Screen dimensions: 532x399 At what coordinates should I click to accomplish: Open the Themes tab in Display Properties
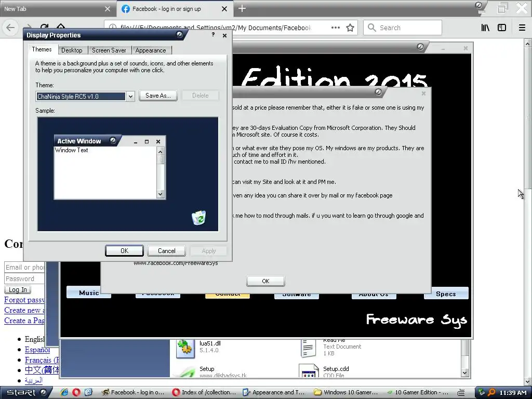pyautogui.click(x=42, y=49)
